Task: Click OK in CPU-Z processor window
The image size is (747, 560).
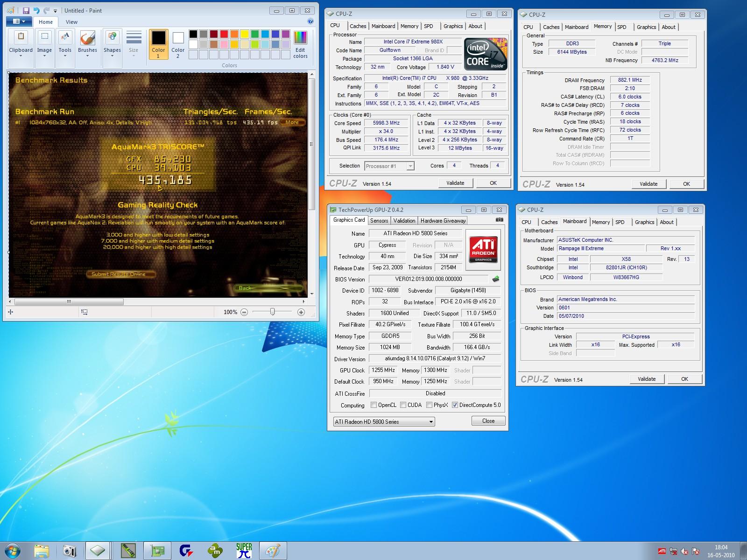Action: click(493, 183)
